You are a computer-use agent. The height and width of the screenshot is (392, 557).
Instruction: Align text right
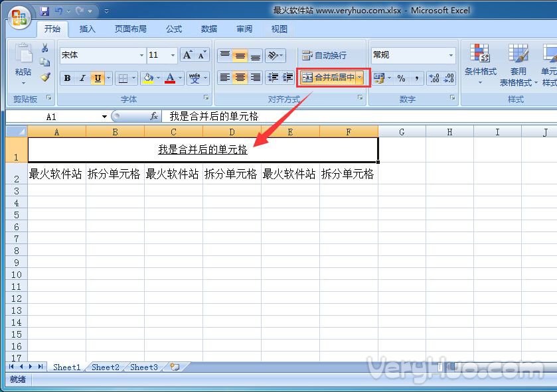255,78
